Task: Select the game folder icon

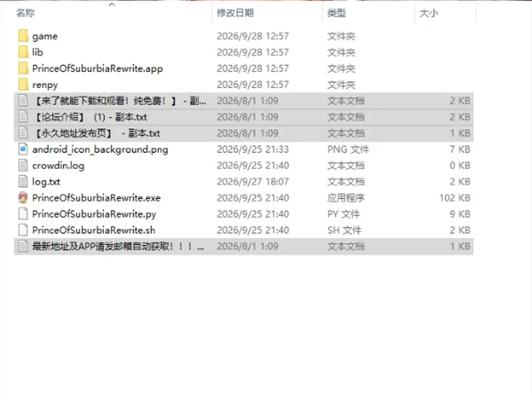Action: point(23,35)
